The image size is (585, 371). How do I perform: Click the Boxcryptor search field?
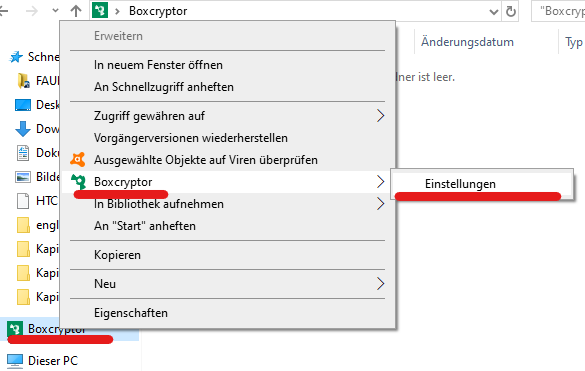click(558, 11)
